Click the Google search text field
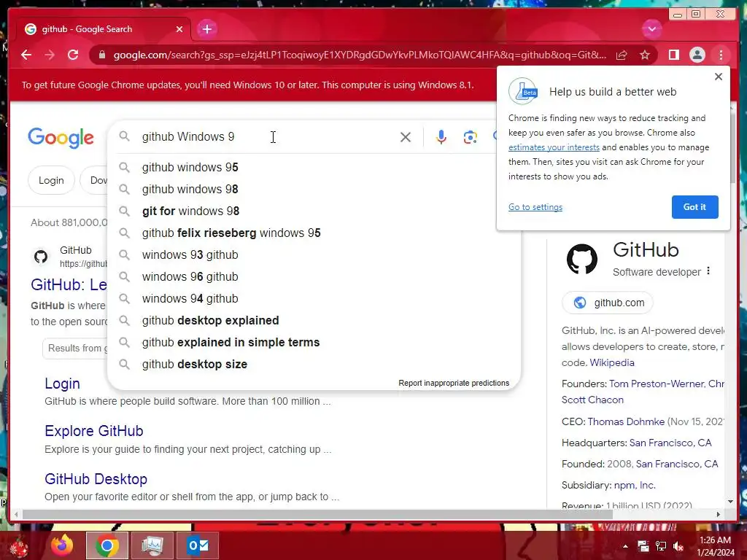The width and height of the screenshot is (747, 560). [267, 137]
